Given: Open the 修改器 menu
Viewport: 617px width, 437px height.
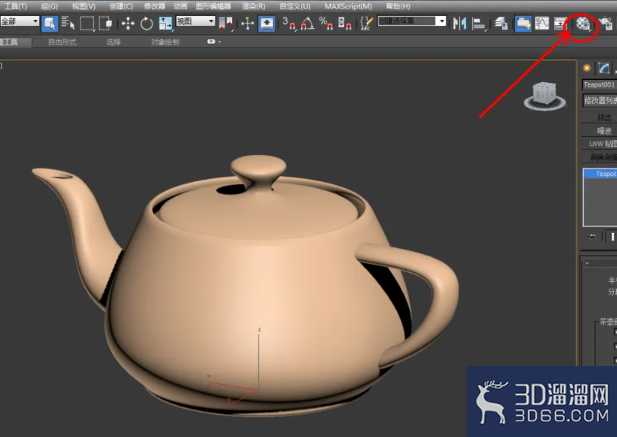Looking at the screenshot, I should click(x=155, y=6).
